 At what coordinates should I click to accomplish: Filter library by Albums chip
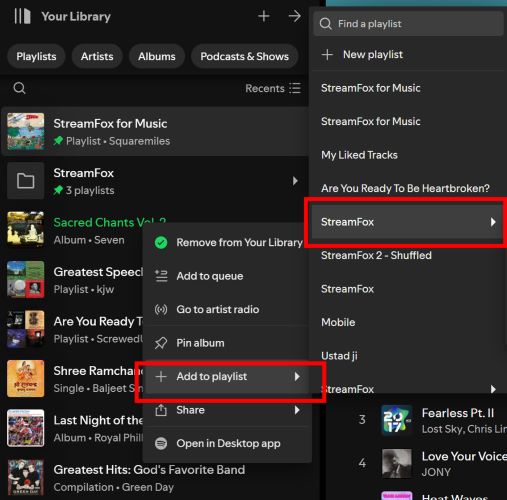point(157,56)
